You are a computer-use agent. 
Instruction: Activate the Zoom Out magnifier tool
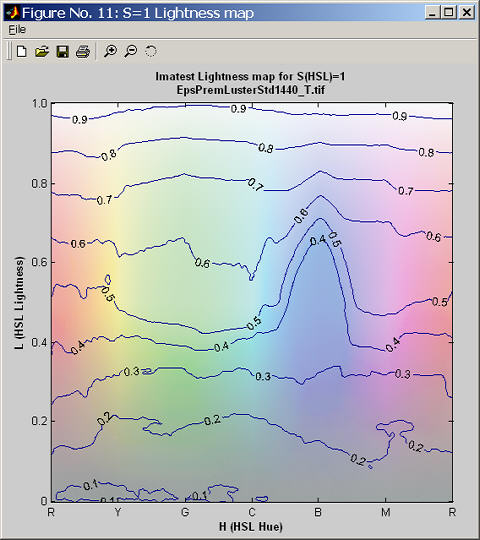[x=131, y=51]
